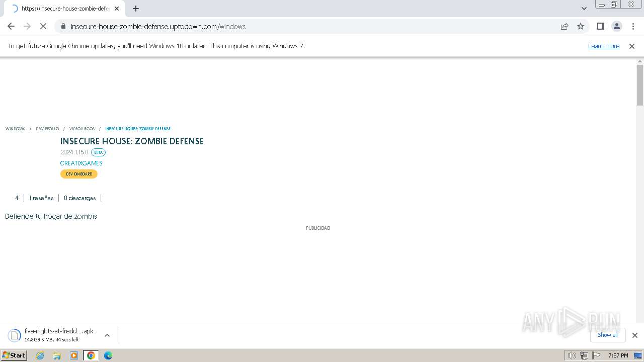Open Internet Explorer from taskbar
Screen dimensions: 644x362
40,355
